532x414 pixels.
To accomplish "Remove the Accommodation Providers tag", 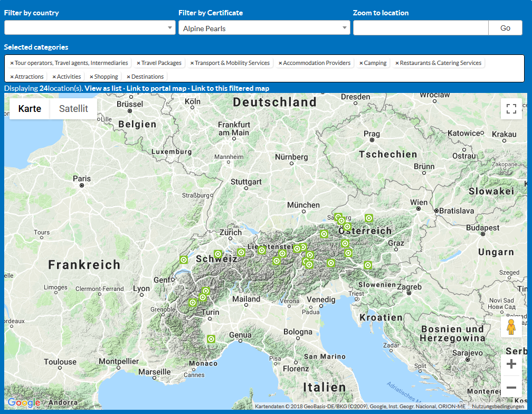I will tap(280, 63).
